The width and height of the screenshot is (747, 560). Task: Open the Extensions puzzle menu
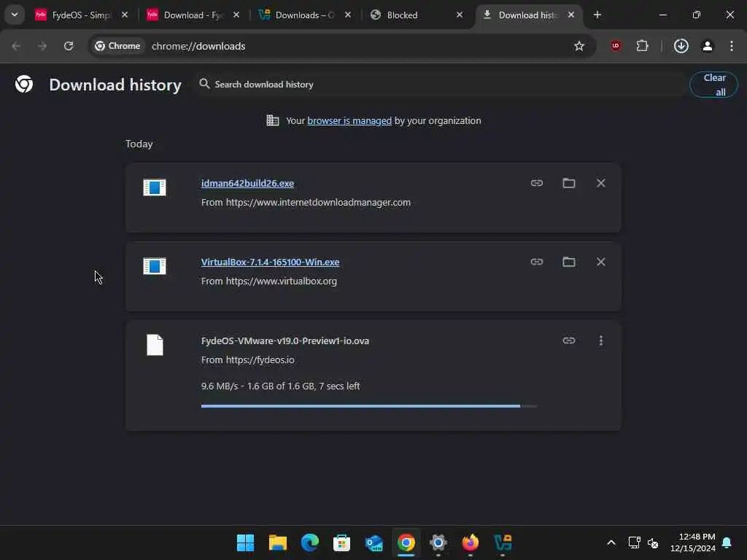click(642, 46)
